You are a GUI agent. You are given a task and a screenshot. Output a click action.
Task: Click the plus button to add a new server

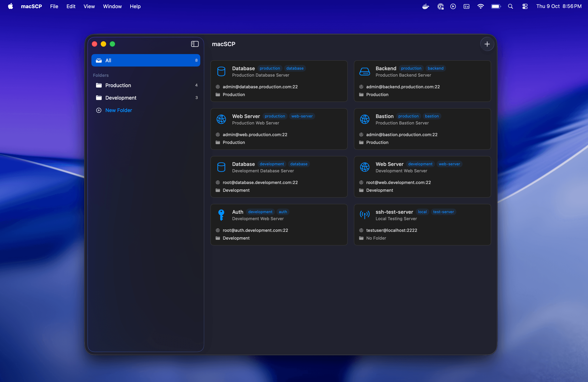coord(487,44)
